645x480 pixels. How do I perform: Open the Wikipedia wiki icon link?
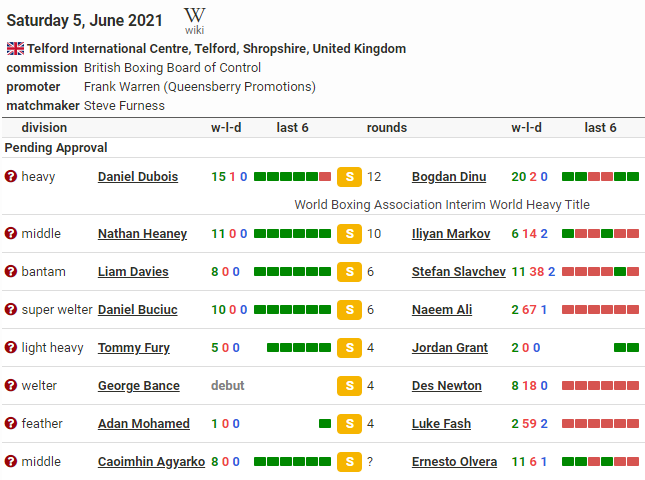tap(195, 20)
